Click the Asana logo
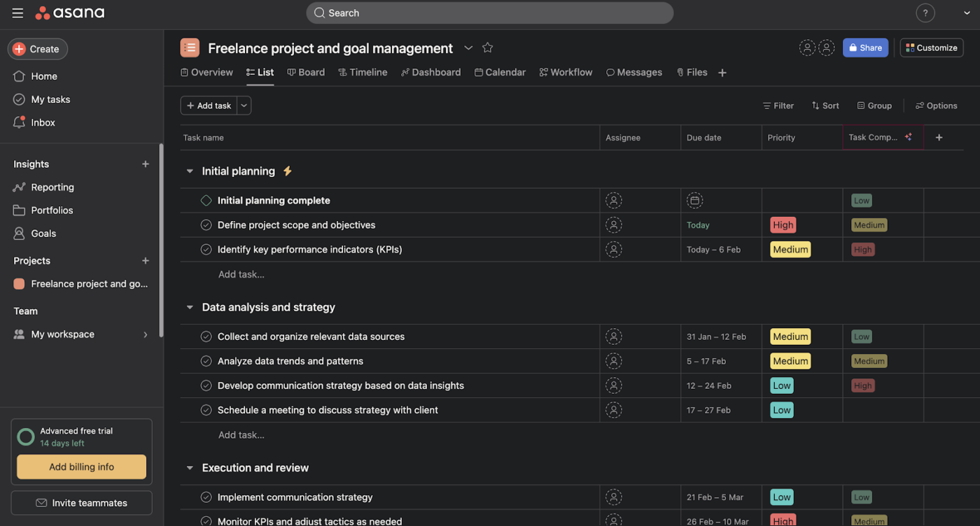 [x=70, y=13]
